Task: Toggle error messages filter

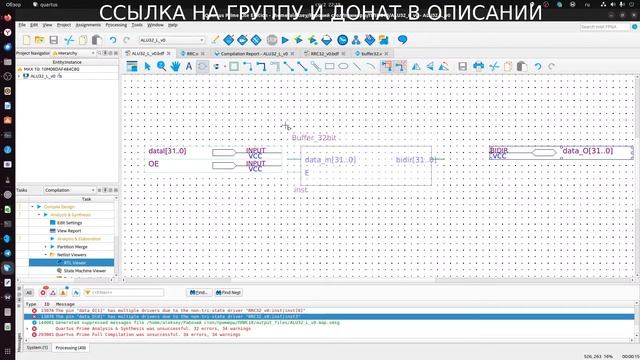Action: [43, 292]
